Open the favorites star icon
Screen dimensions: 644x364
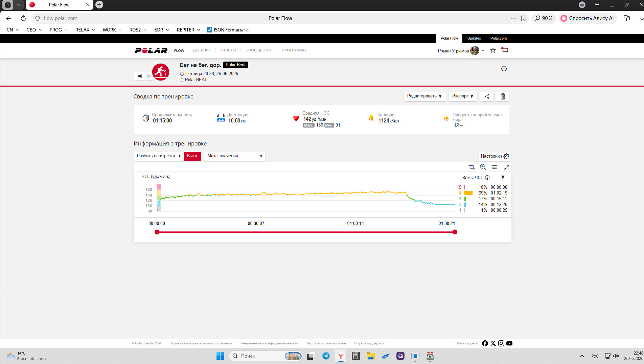493,50
